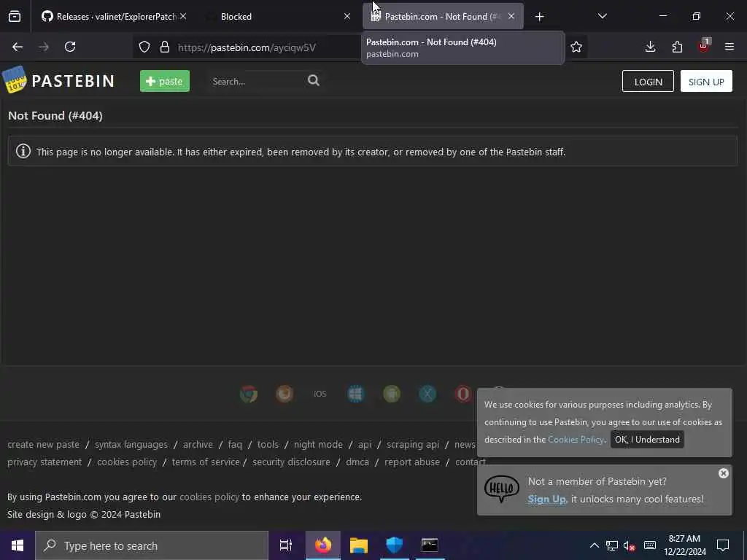Open Task View on the taskbar

coord(286,545)
